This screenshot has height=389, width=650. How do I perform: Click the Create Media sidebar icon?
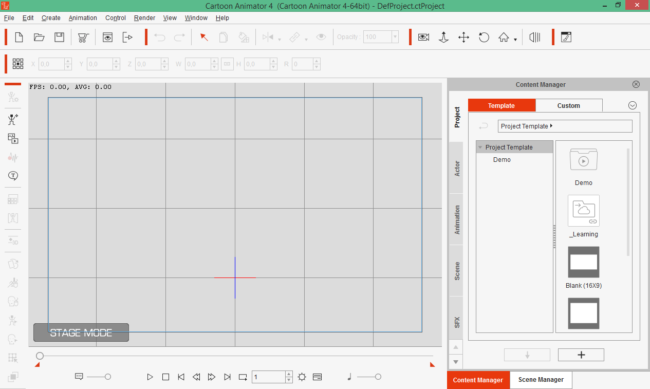(x=13, y=138)
